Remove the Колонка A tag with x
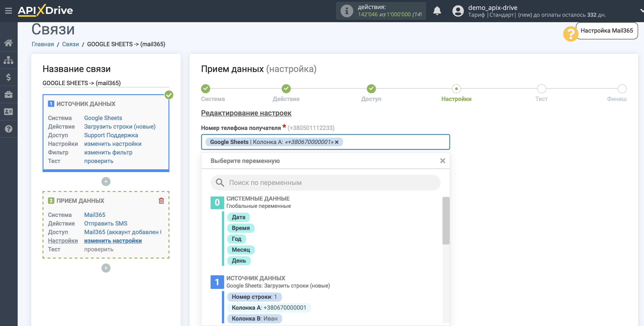Image resolution: width=644 pixels, height=326 pixels. (337, 142)
